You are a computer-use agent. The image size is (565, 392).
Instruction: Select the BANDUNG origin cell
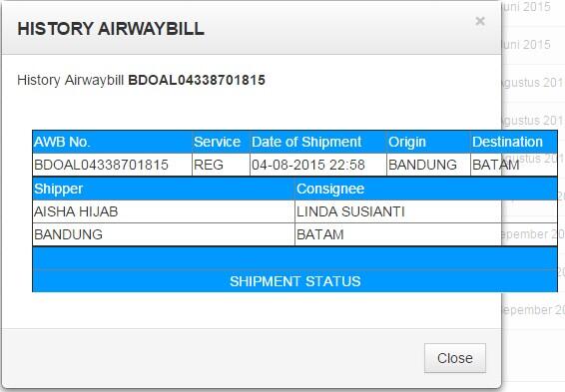428,165
